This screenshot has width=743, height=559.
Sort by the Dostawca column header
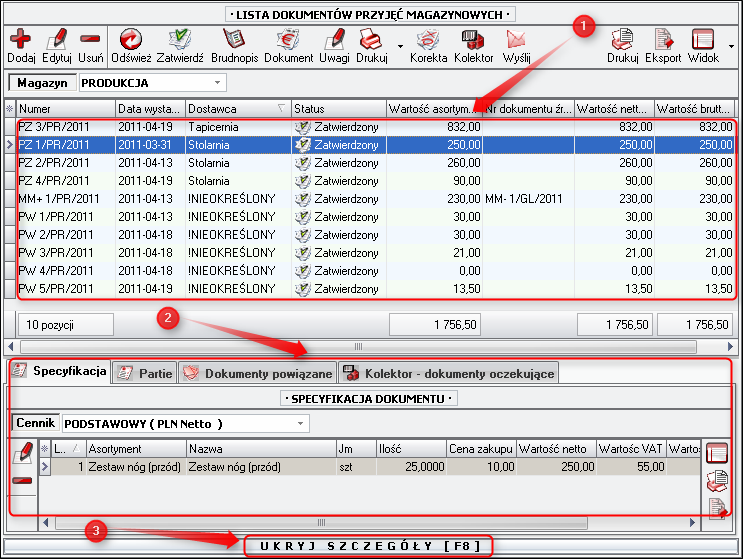[x=237, y=108]
